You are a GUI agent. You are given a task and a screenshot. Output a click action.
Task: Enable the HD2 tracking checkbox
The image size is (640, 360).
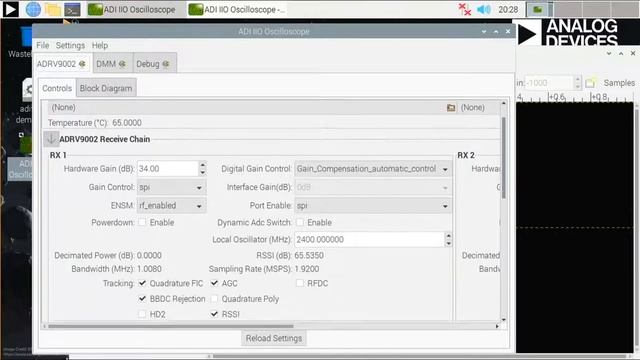click(142, 314)
